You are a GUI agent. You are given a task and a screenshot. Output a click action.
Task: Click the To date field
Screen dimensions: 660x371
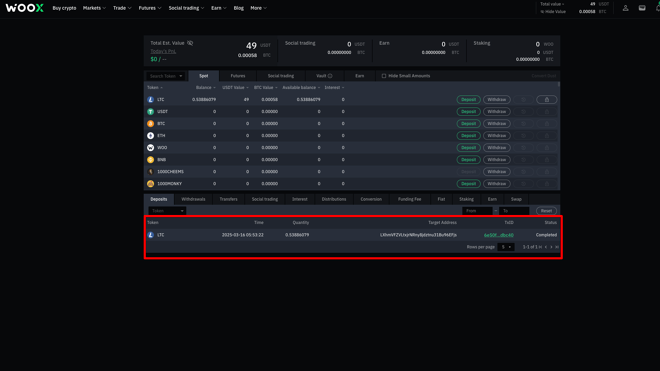coord(514,211)
